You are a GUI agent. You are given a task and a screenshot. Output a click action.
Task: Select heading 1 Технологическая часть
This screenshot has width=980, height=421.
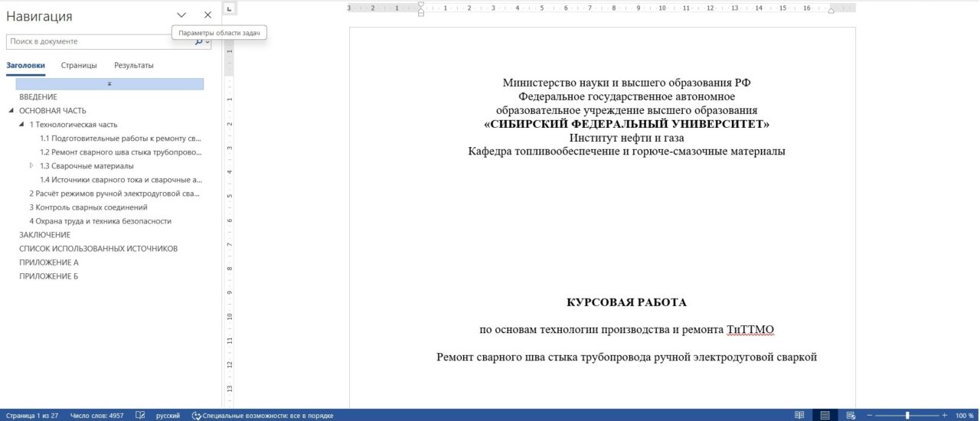pos(73,125)
